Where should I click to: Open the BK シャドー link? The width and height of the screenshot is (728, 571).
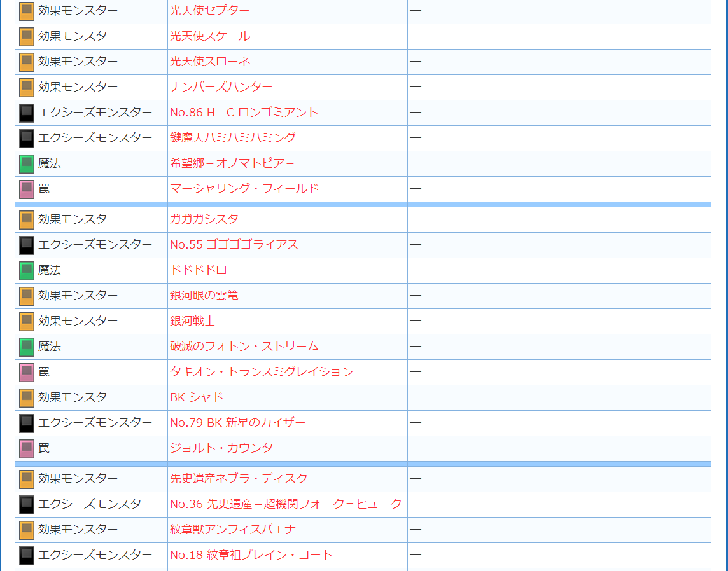click(202, 397)
